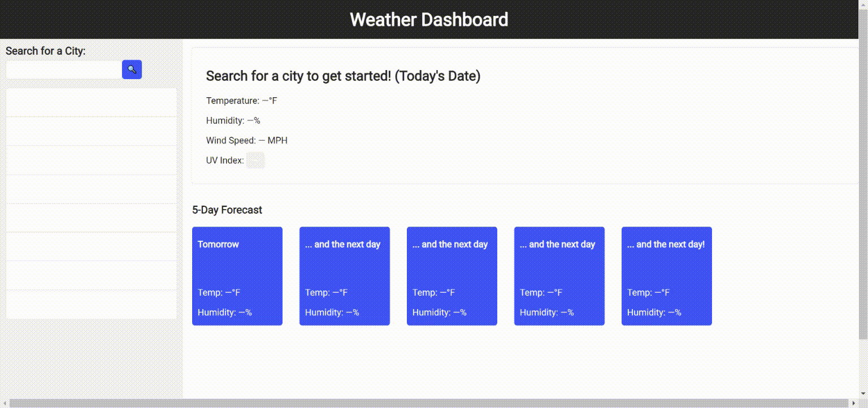Click the left arrow of horizontal scrollbar

pos(5,403)
